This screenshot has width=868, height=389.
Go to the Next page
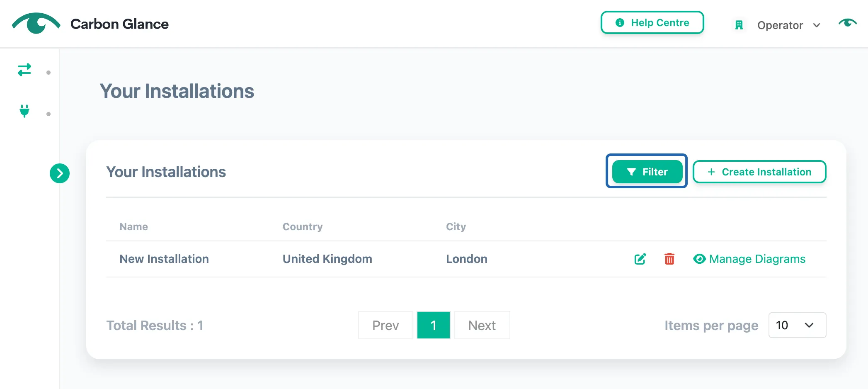coord(482,325)
